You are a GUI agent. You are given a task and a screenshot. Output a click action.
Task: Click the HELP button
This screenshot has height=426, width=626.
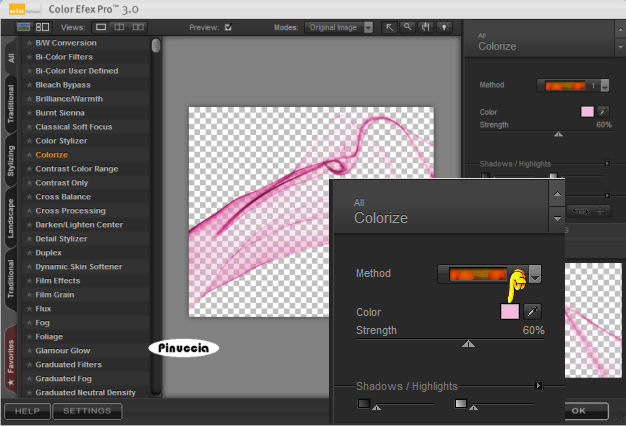(x=27, y=411)
